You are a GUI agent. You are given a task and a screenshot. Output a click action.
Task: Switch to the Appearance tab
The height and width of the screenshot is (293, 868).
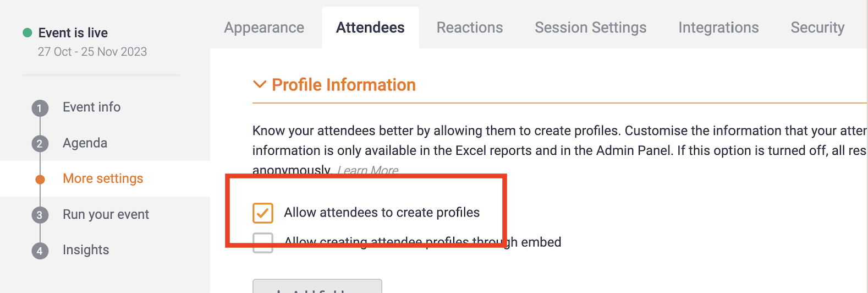click(264, 28)
